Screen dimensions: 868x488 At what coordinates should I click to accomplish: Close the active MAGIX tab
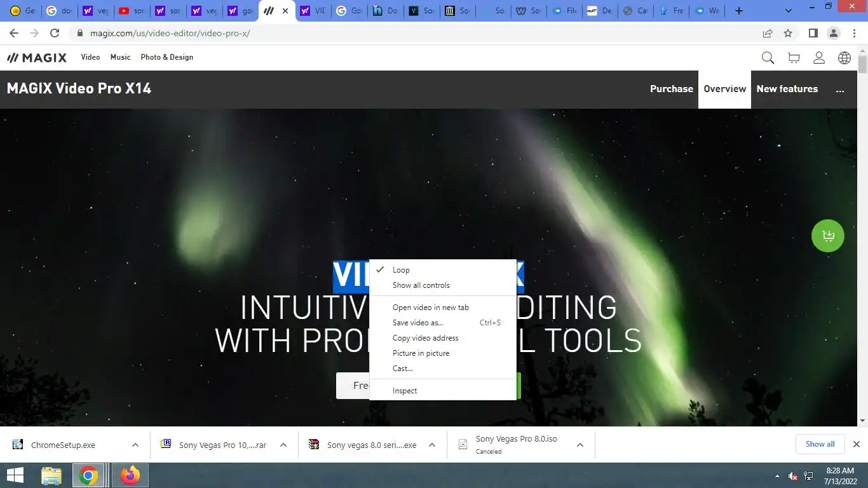(285, 11)
